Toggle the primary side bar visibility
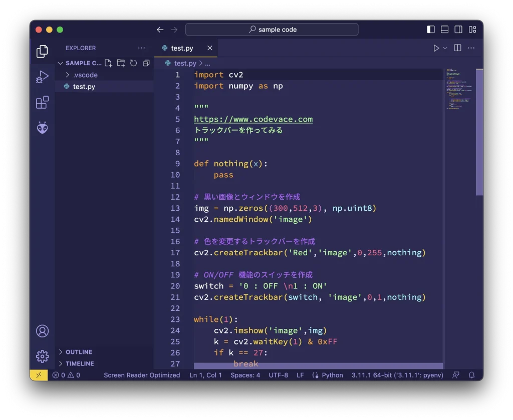The width and height of the screenshot is (513, 420). (x=430, y=29)
